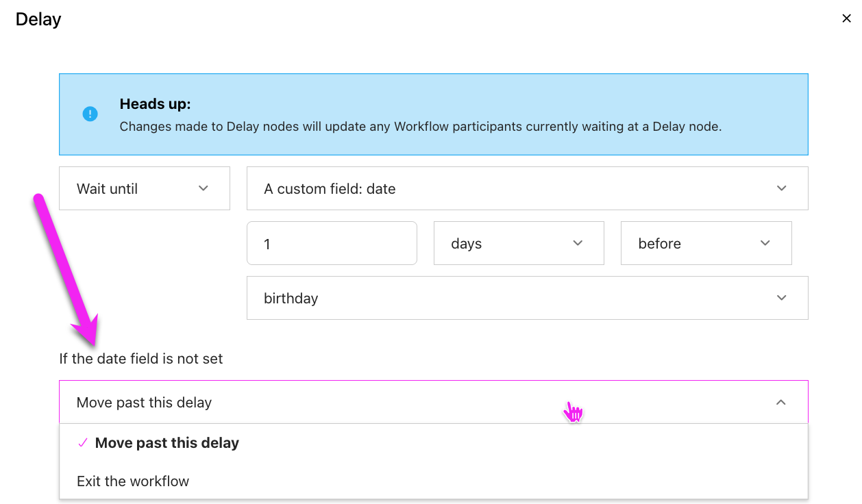
Task: Click the blue info icon in the Heads up banner
Action: (x=90, y=114)
